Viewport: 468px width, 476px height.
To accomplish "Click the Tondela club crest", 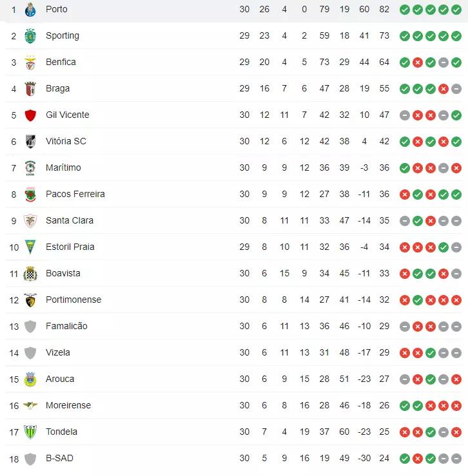I will click(x=30, y=432).
